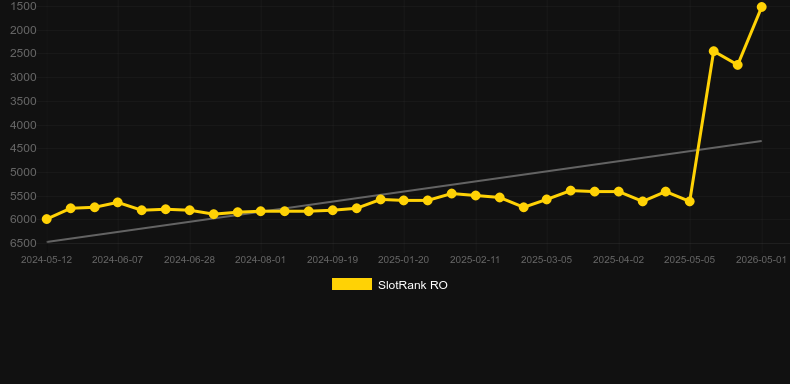Select the data point above 2025-03-05
The height and width of the screenshot is (384, 790).
547,200
